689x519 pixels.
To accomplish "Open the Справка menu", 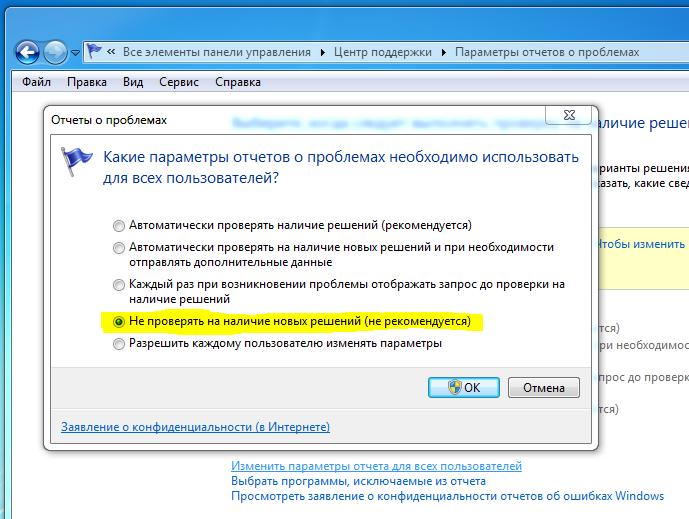I will (x=238, y=82).
